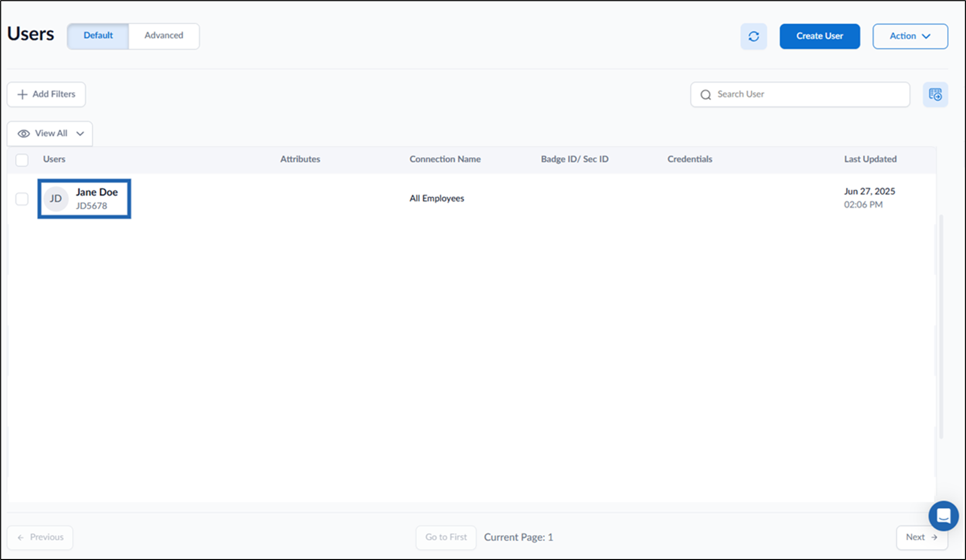This screenshot has width=966, height=560.
Task: Click the Attributes column header
Action: coord(300,159)
